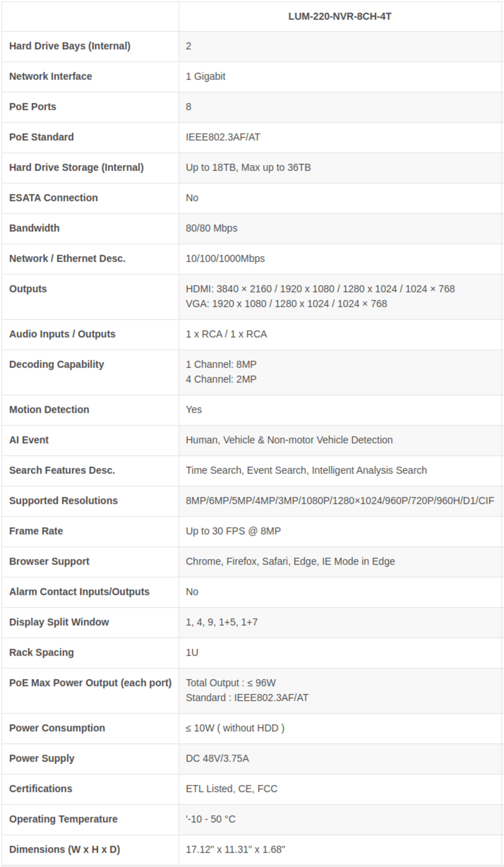Screen dimensions: 504x867
Task: Click the VGA output resolutions line
Action: pyautogui.click(x=286, y=303)
